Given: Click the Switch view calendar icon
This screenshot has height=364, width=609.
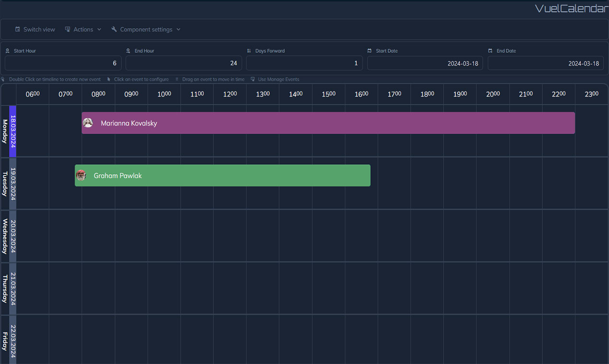Looking at the screenshot, I should click(17, 29).
